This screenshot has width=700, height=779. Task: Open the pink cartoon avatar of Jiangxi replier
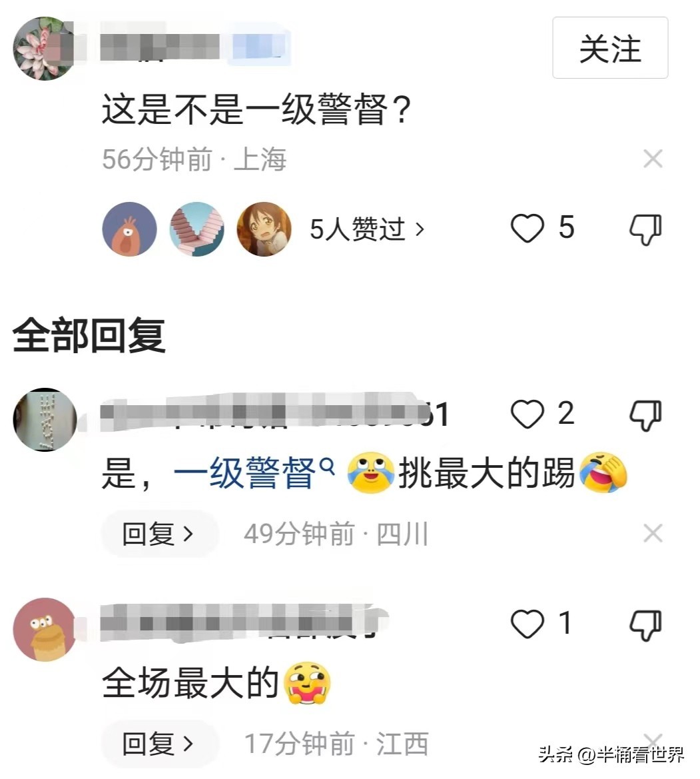tap(45, 630)
